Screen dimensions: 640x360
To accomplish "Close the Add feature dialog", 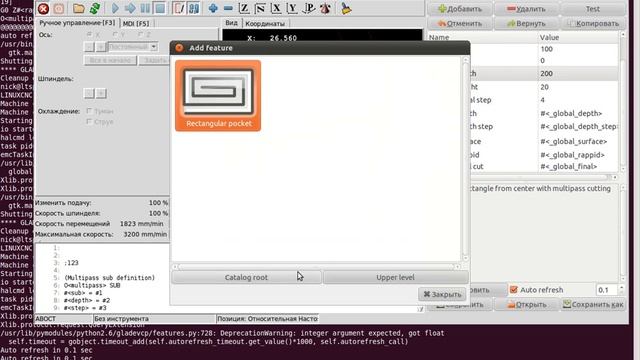I will point(179,48).
